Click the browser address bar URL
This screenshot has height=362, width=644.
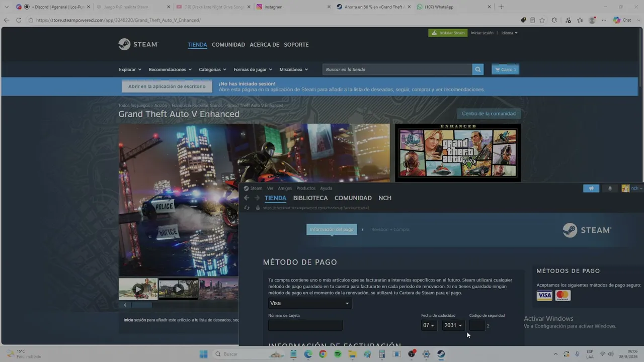(x=118, y=20)
